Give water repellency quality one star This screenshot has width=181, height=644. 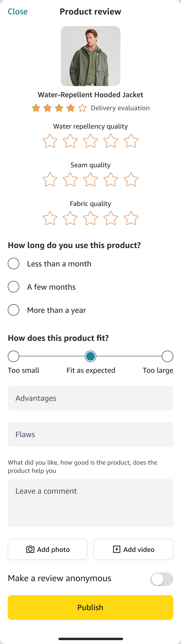(50, 141)
